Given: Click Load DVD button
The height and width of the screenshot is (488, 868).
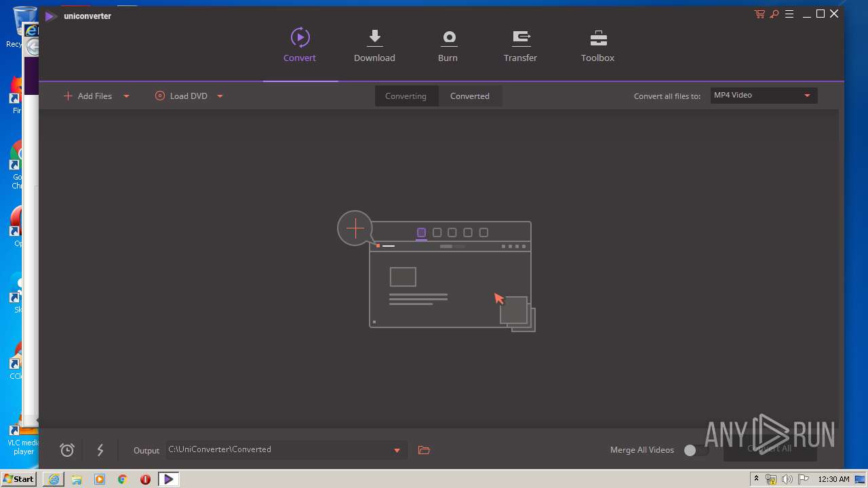Looking at the screenshot, I should [x=181, y=96].
